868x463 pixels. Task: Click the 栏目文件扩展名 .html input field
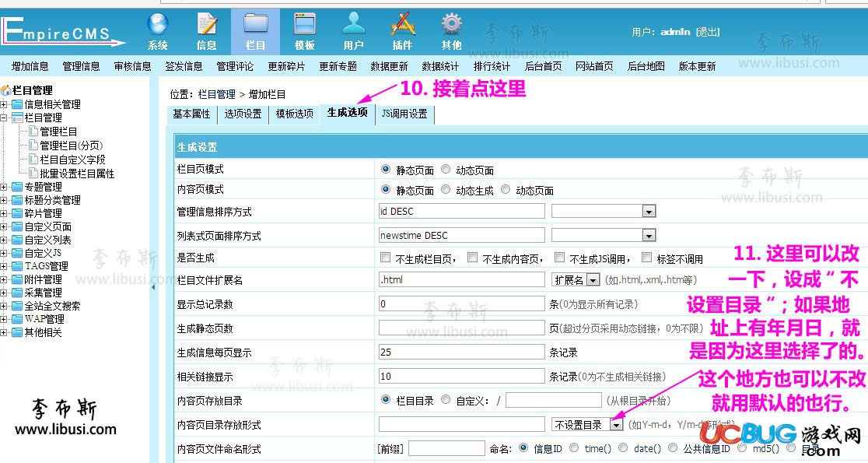[x=462, y=279]
